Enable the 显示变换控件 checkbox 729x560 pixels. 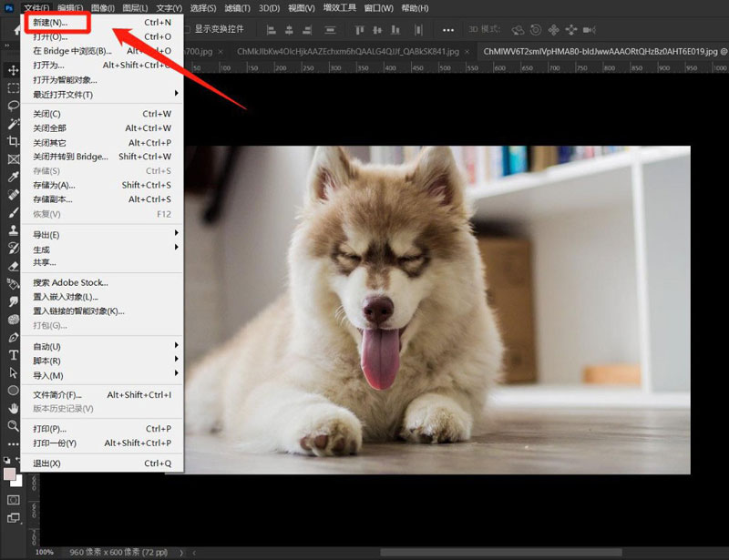click(188, 29)
